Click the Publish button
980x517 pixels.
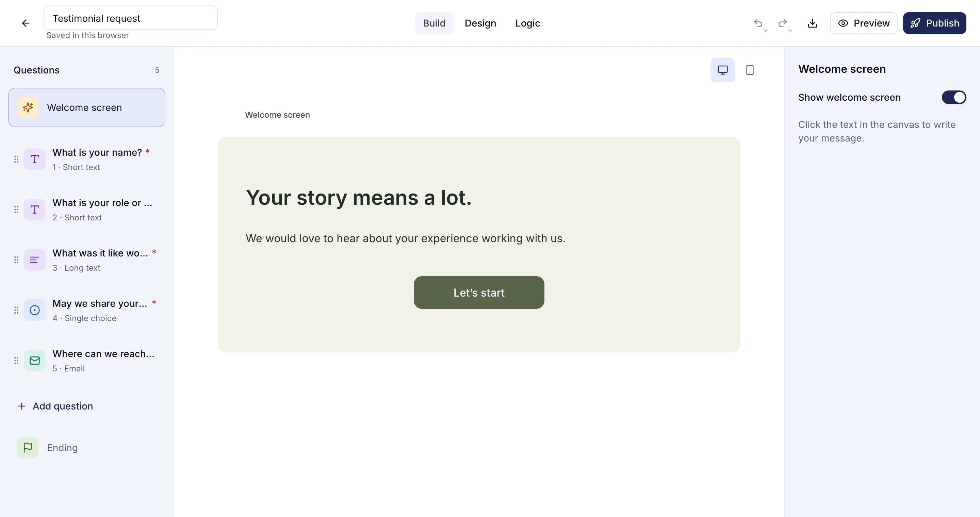tap(934, 23)
